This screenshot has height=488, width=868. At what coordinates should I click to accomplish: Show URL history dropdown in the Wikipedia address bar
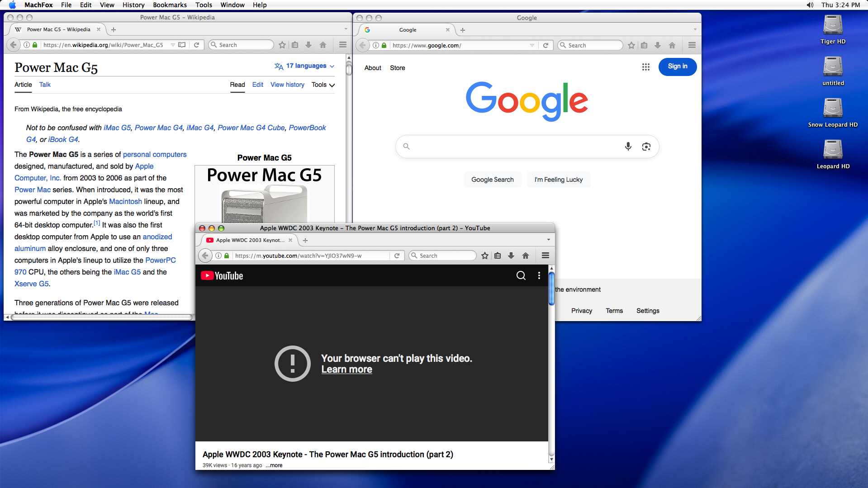click(173, 45)
